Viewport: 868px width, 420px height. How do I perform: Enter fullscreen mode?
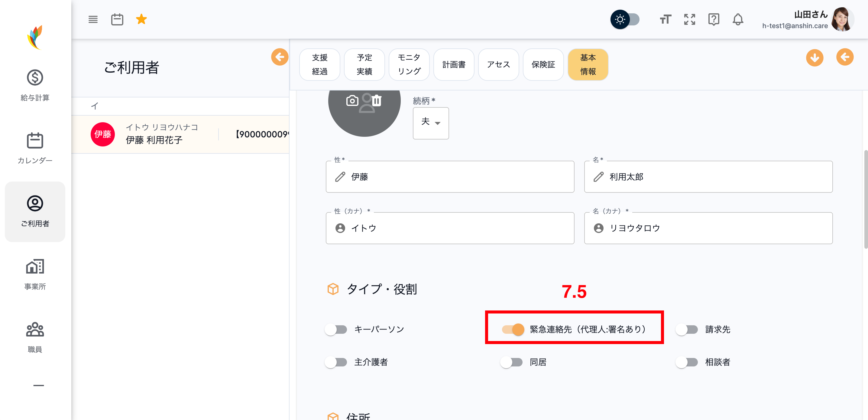[x=689, y=19]
